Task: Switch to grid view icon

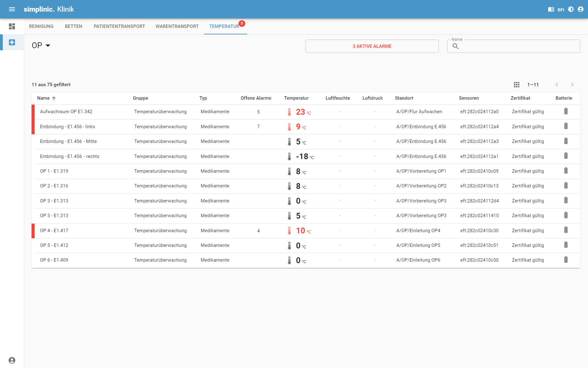Action: click(x=517, y=85)
